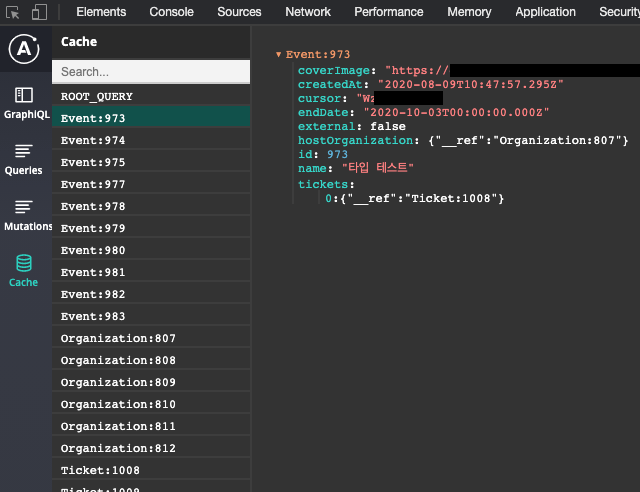Click the cursor field key
This screenshot has height=492, width=640.
[x=319, y=98]
